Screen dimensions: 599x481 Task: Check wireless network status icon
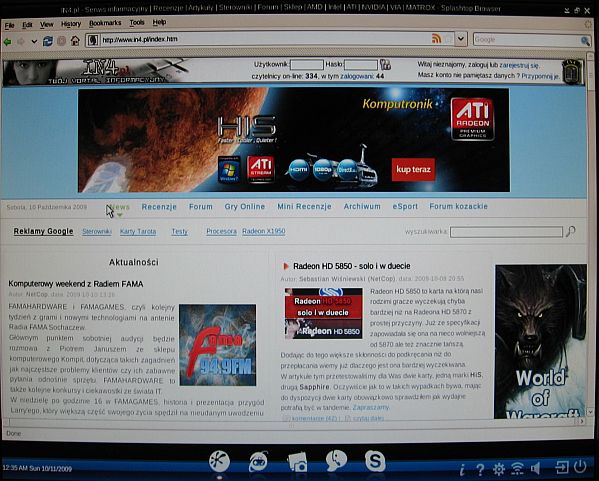tap(517, 468)
